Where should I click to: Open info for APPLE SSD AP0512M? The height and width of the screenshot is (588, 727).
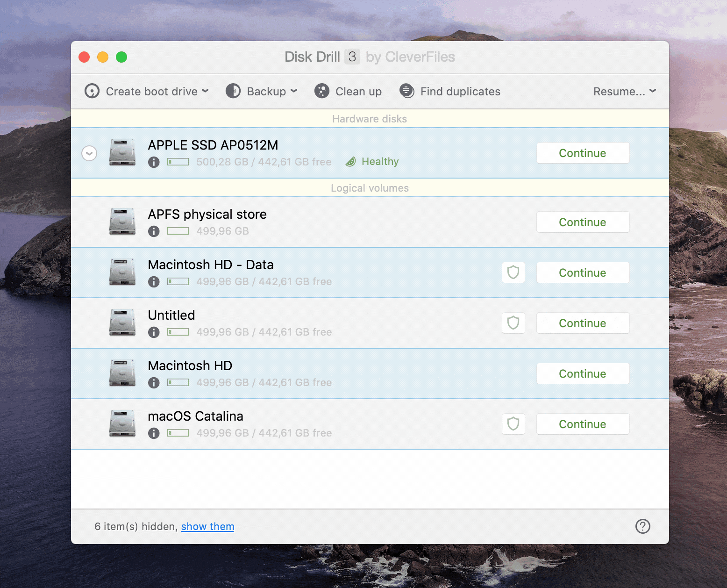pyautogui.click(x=154, y=162)
